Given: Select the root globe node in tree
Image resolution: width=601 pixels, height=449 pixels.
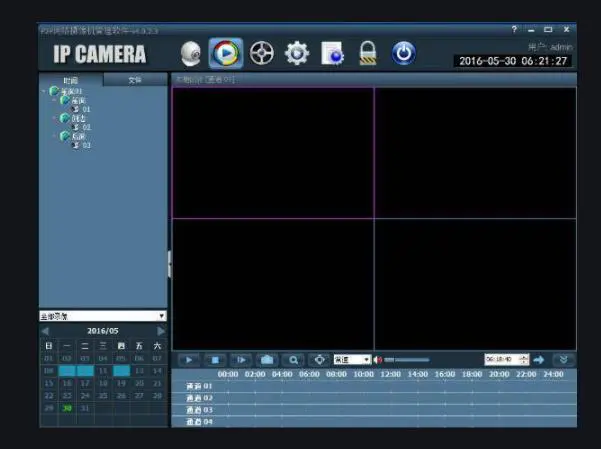Looking at the screenshot, I should [54, 91].
